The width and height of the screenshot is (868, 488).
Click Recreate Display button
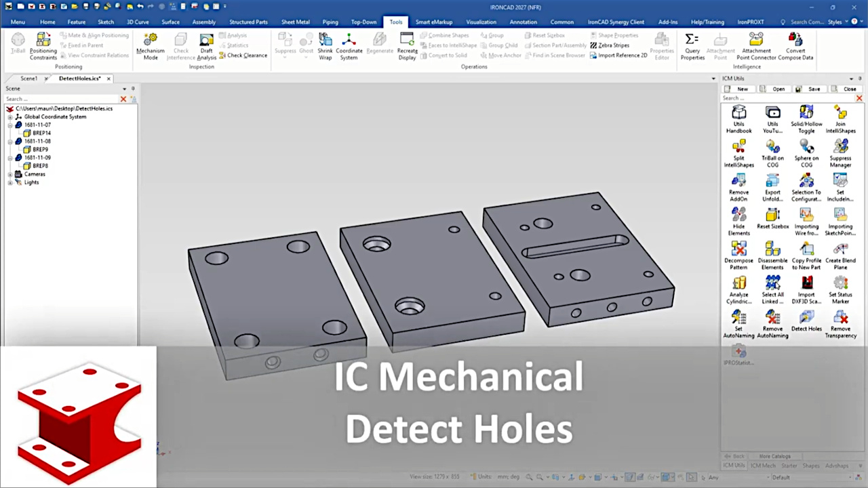[x=407, y=46]
